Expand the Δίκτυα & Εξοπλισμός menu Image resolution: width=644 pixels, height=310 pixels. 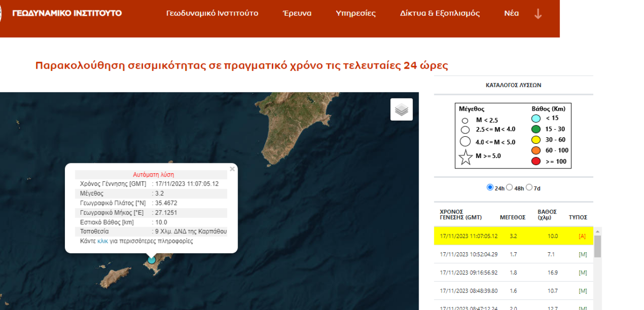pos(440,13)
